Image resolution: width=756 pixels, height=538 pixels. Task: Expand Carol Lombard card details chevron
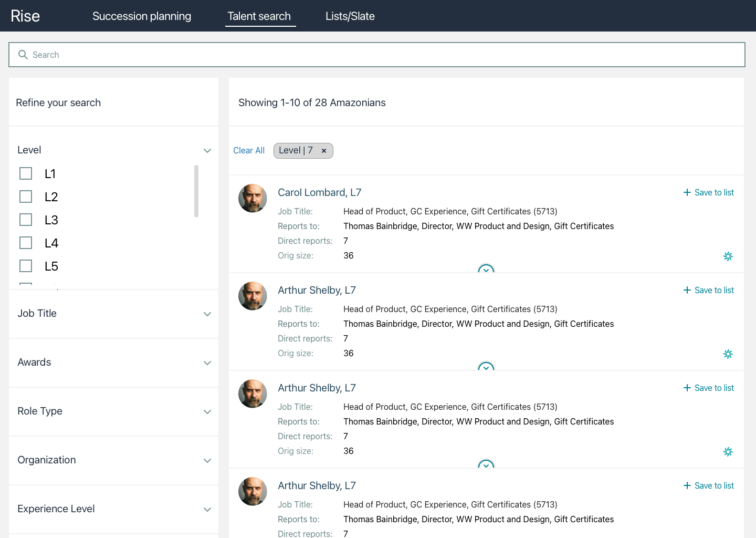(486, 269)
